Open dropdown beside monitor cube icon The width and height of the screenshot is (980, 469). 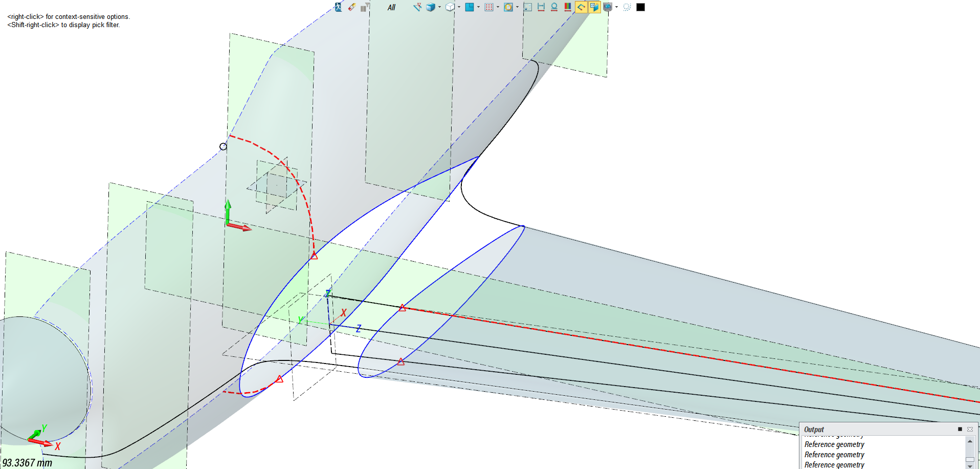[x=616, y=7]
